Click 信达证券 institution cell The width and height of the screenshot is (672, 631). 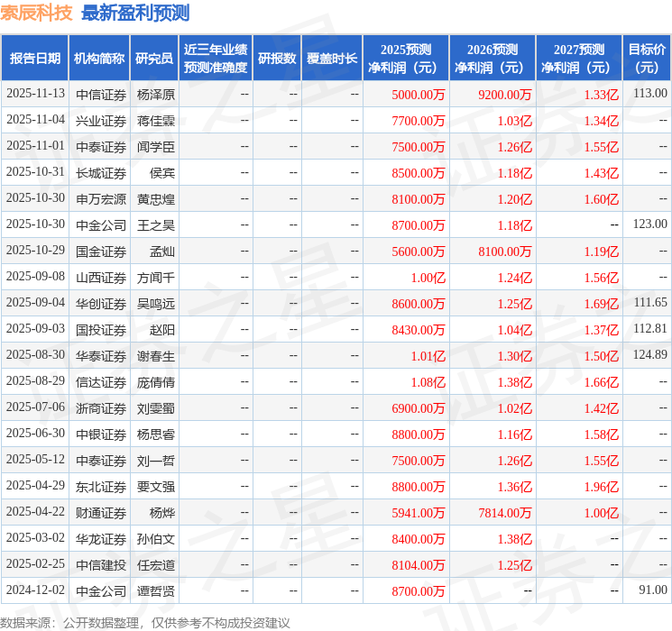click(101, 382)
